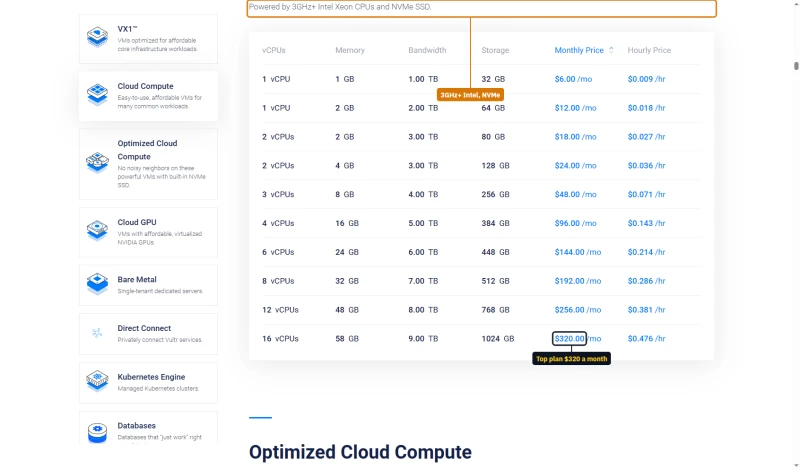Click the Kubernetes Engine icon

point(97,381)
